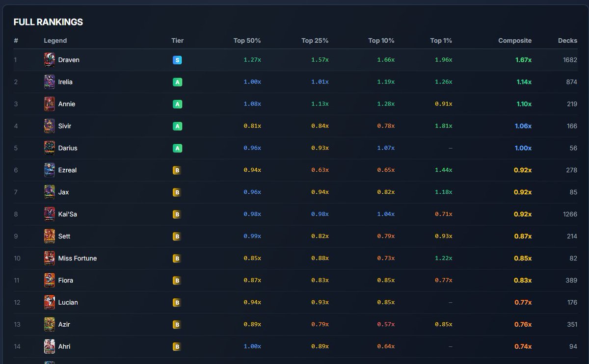Select the Darius legend name
Viewport: 589px width, 364px height.
[68, 148]
